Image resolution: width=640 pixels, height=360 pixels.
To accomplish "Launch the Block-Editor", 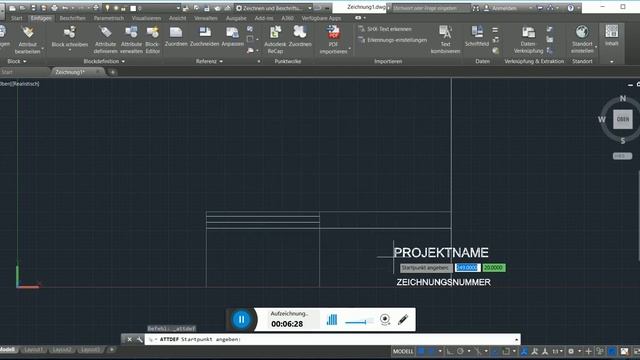I will [153, 40].
